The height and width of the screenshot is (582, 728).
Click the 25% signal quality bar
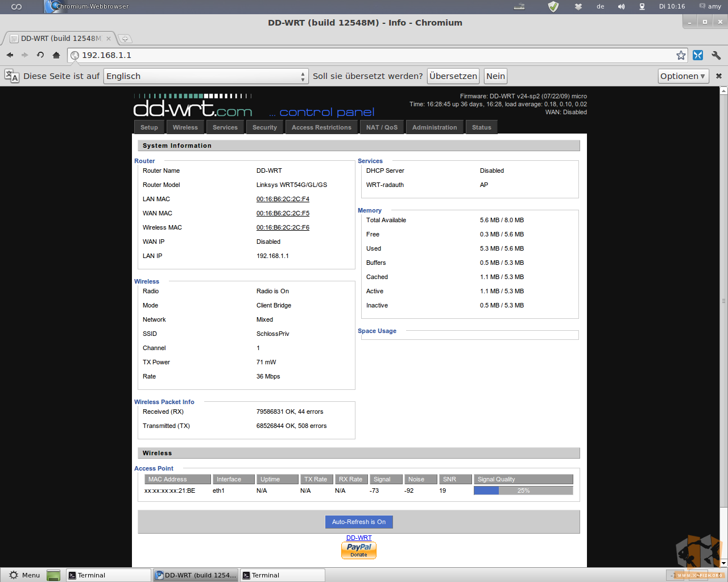coord(523,490)
